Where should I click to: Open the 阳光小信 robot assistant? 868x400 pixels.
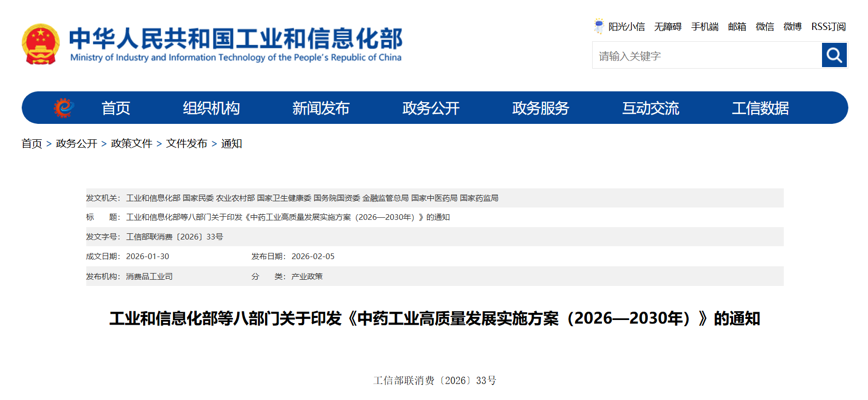click(x=619, y=26)
